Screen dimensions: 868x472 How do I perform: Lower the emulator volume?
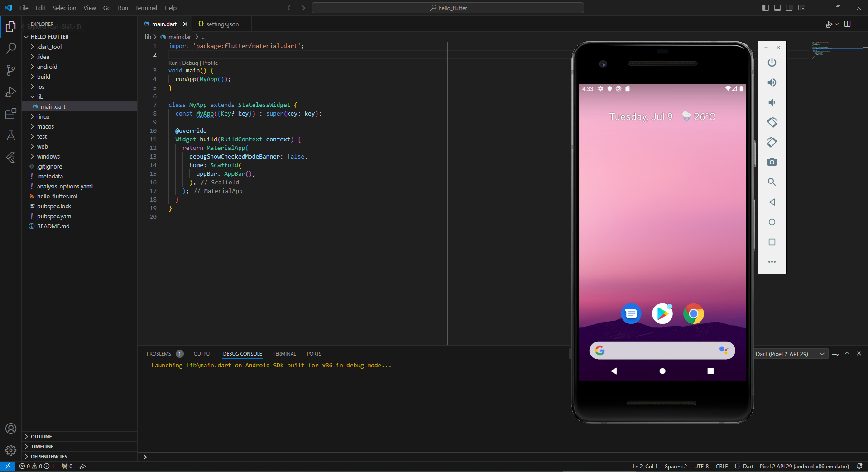772,102
